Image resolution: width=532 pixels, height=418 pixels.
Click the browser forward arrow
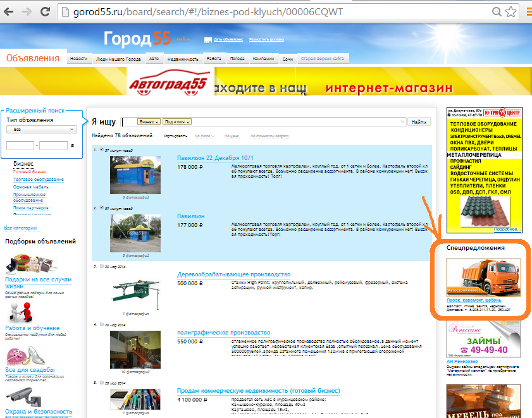point(27,12)
